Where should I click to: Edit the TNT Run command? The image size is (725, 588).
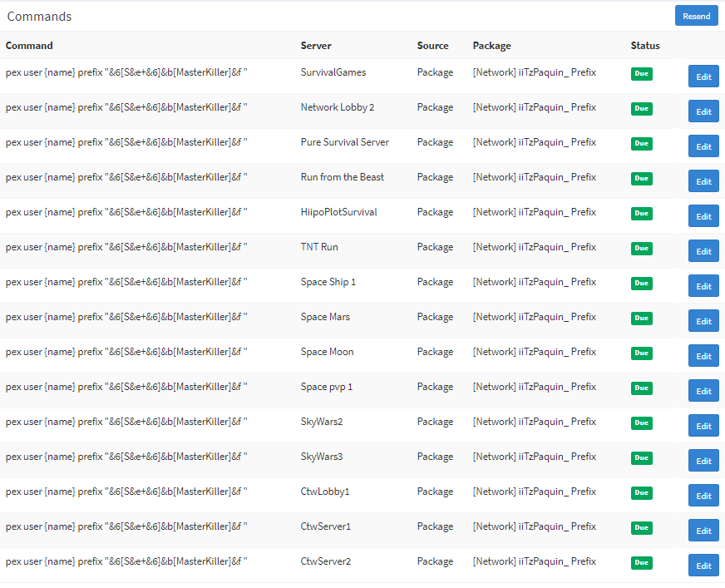703,251
